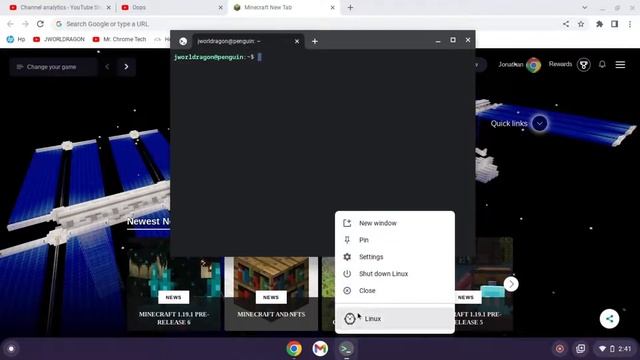Go back in Chrome
This screenshot has height=360, width=640.
(x=10, y=24)
